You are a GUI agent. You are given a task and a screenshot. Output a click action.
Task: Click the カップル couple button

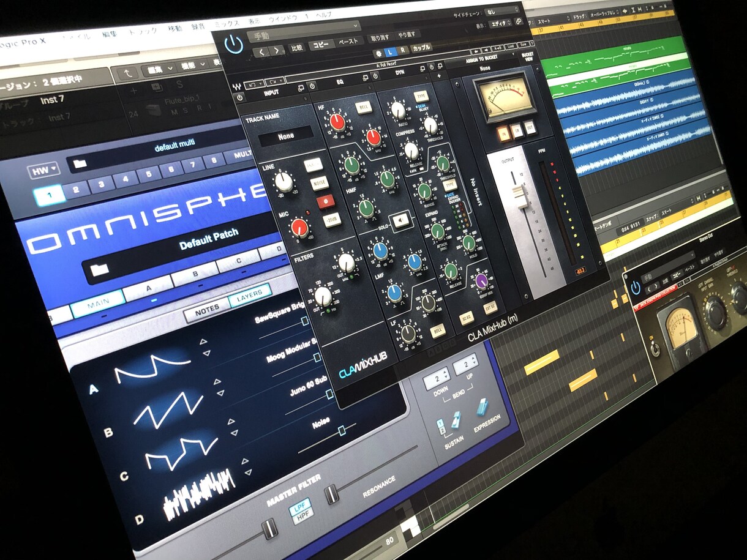[421, 48]
